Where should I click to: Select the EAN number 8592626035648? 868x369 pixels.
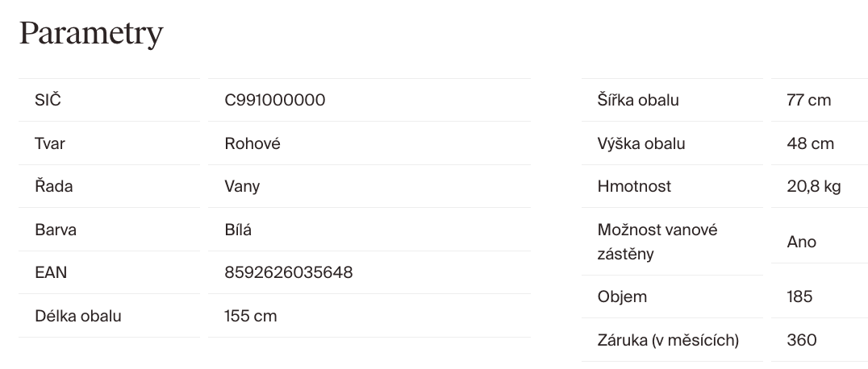pos(289,272)
